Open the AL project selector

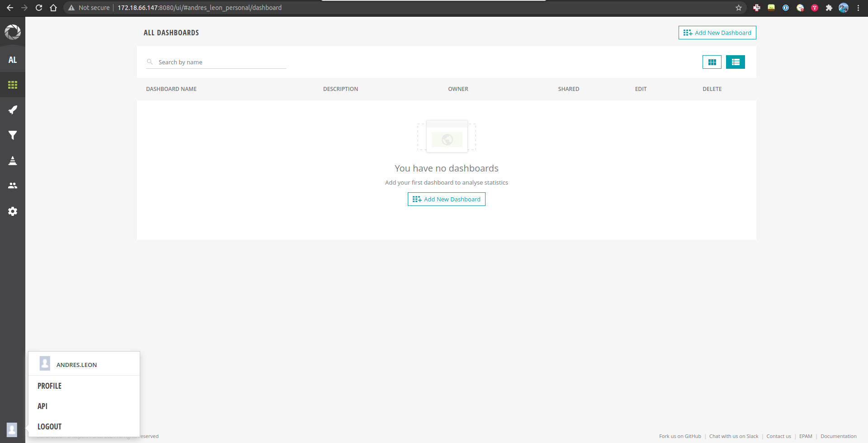pyautogui.click(x=13, y=60)
